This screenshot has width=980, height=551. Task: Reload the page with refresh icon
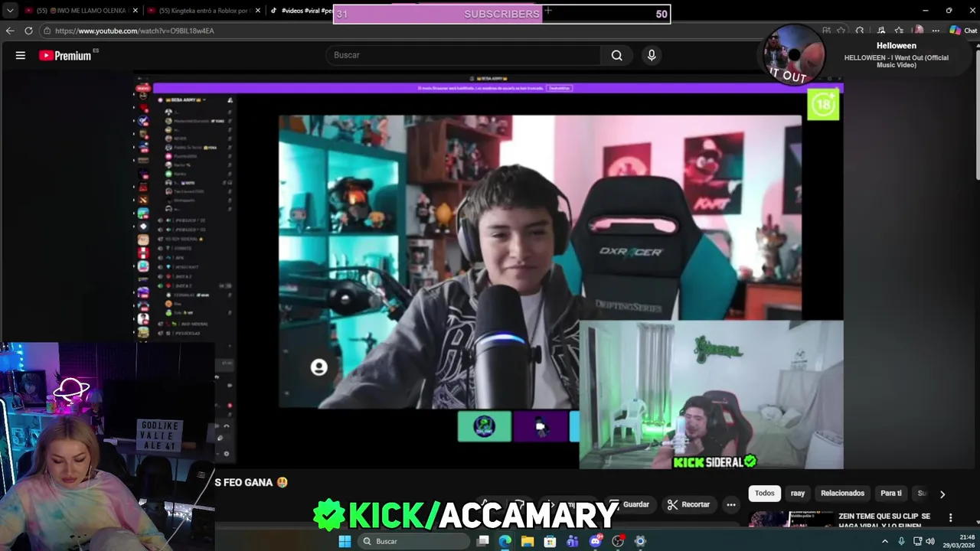click(28, 31)
